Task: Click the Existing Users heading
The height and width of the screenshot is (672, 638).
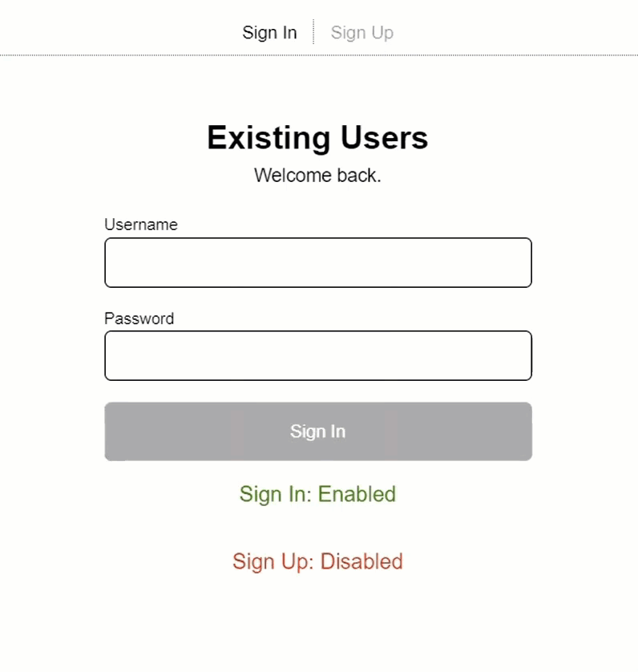Action: pyautogui.click(x=317, y=139)
